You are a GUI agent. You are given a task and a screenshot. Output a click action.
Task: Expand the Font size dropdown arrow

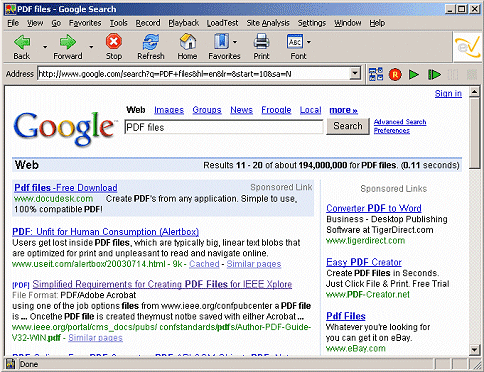tap(309, 42)
